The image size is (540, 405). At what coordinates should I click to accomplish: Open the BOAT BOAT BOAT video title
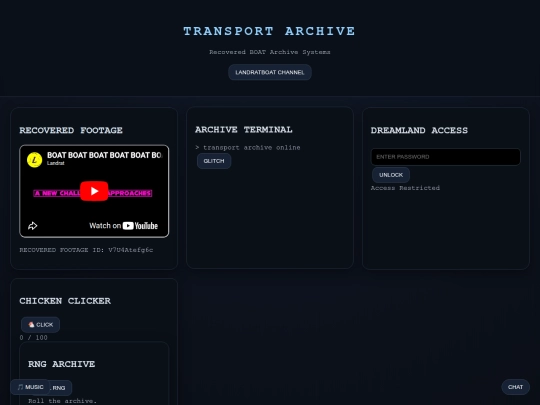tap(104, 155)
